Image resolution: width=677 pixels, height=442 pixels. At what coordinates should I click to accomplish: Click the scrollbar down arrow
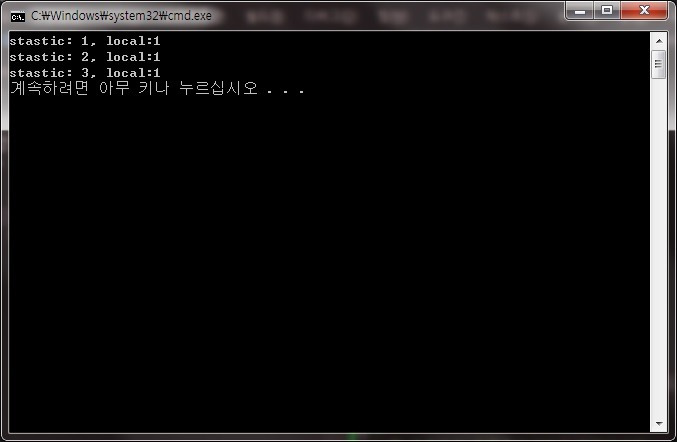click(658, 423)
